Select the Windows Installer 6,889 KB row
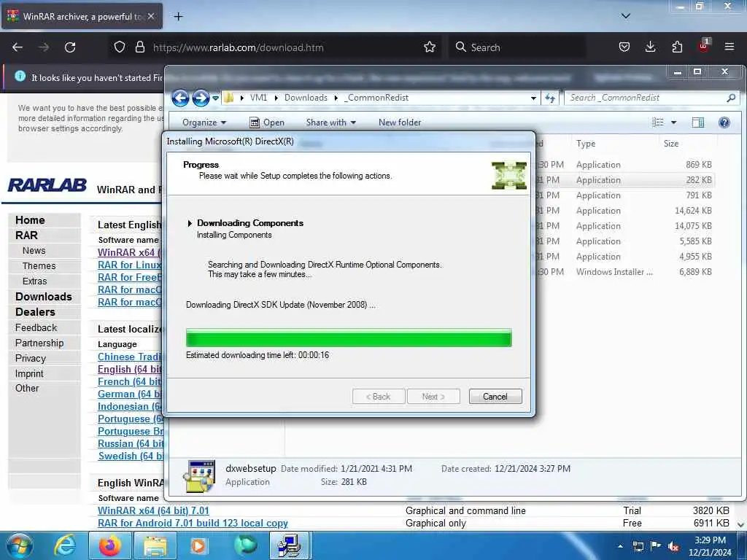Viewport: 747px width, 560px height. pyautogui.click(x=624, y=271)
